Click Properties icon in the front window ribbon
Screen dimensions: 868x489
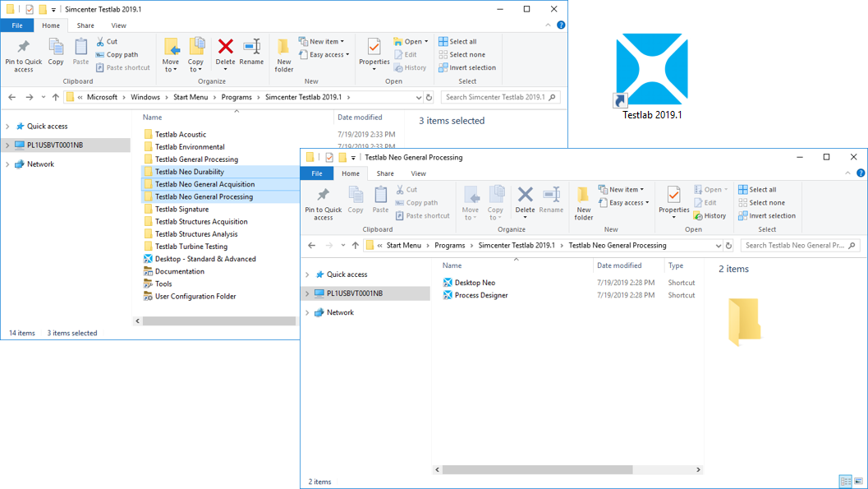[x=673, y=199]
